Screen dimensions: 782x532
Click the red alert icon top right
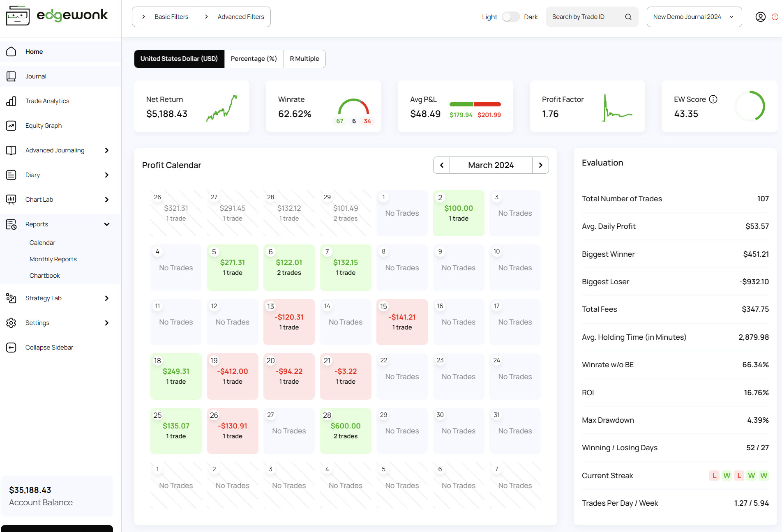click(775, 17)
